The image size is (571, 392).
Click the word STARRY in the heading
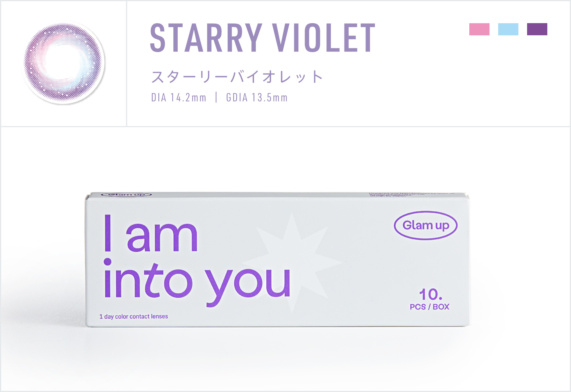tap(206, 38)
